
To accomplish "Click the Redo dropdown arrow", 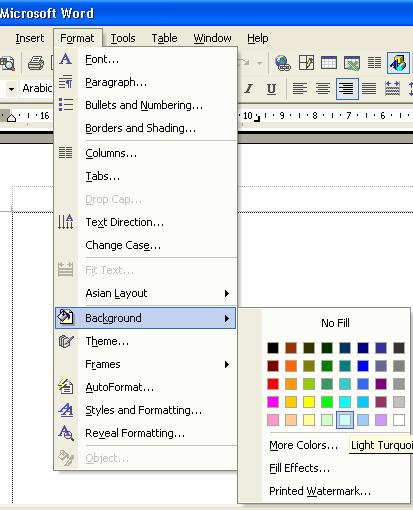I will click(259, 63).
